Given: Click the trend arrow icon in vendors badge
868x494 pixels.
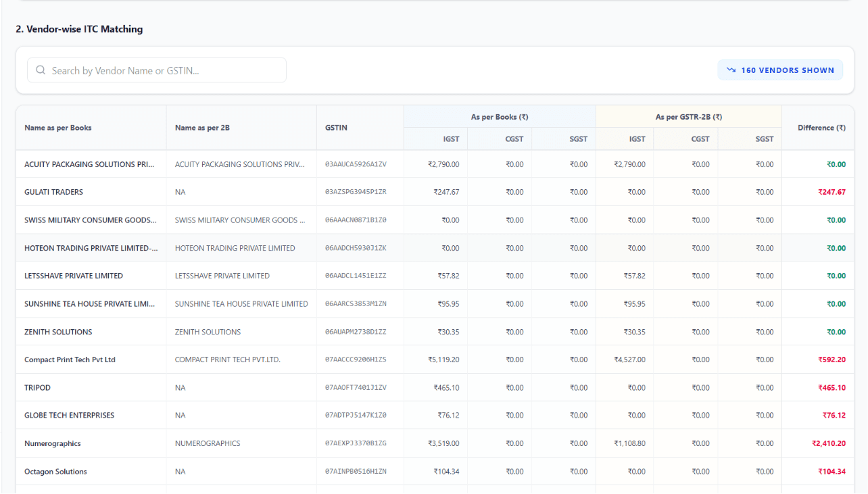Looking at the screenshot, I should pos(731,70).
